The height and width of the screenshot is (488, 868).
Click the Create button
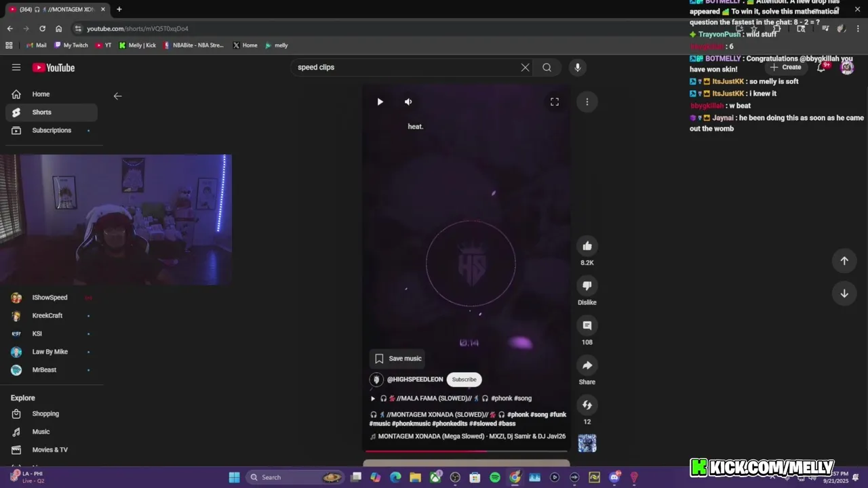click(x=785, y=67)
